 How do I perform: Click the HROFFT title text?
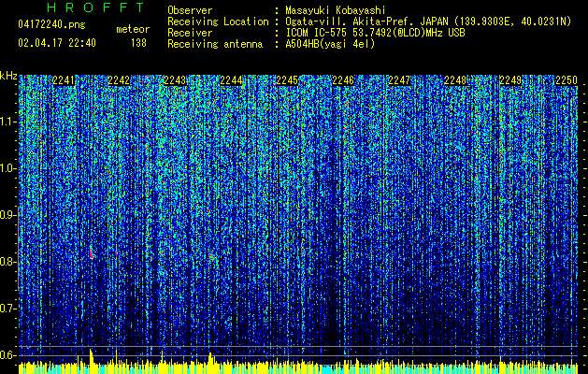click(x=95, y=7)
